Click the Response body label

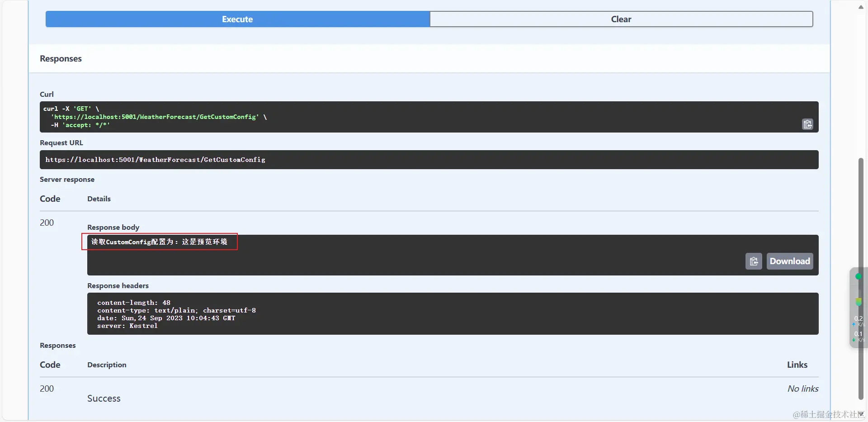[113, 227]
